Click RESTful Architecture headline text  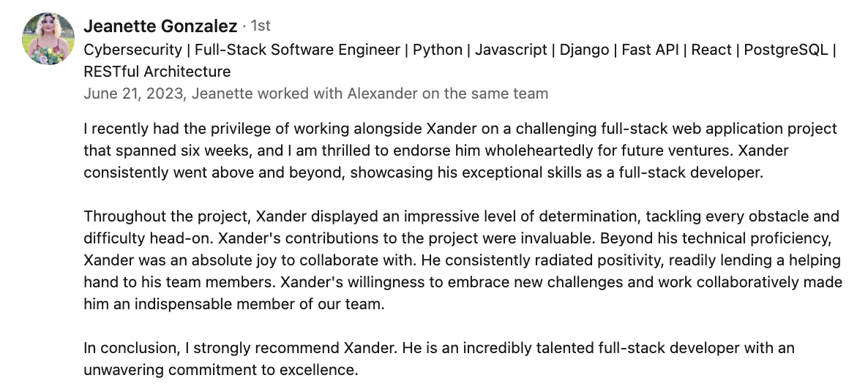pyautogui.click(x=157, y=72)
